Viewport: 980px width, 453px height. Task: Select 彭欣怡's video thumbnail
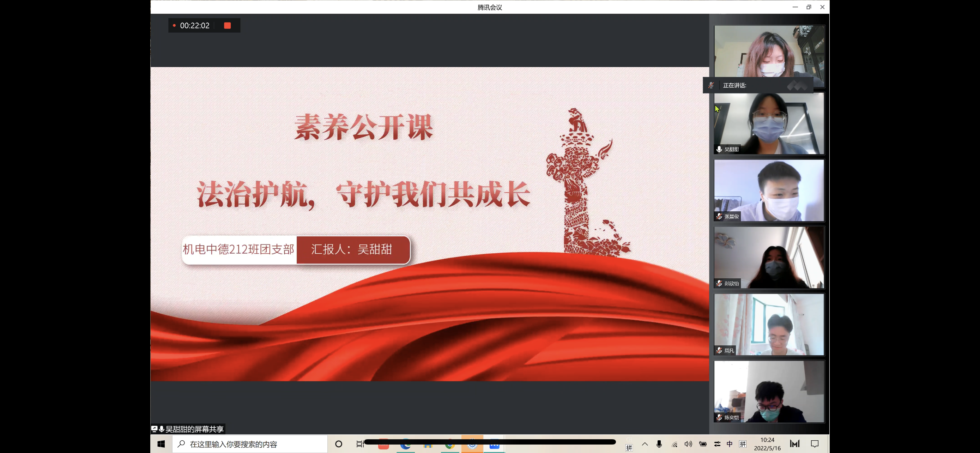pos(769,258)
